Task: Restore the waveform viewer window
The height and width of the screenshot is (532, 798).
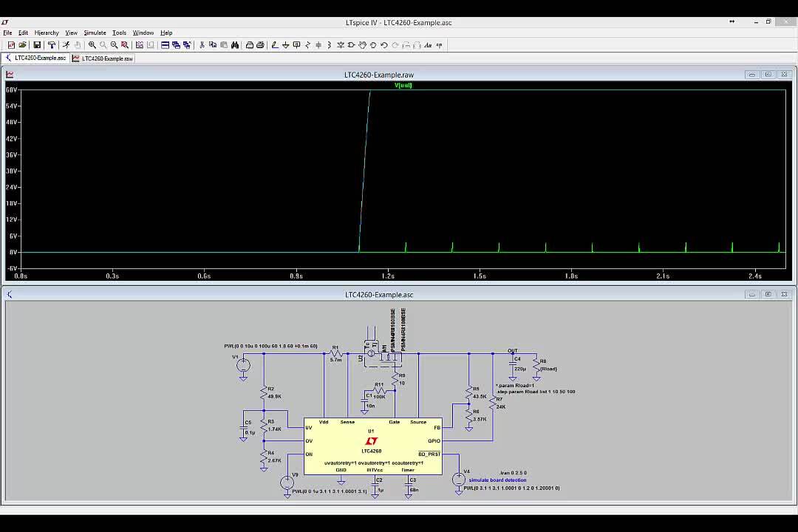Action: 768,74
